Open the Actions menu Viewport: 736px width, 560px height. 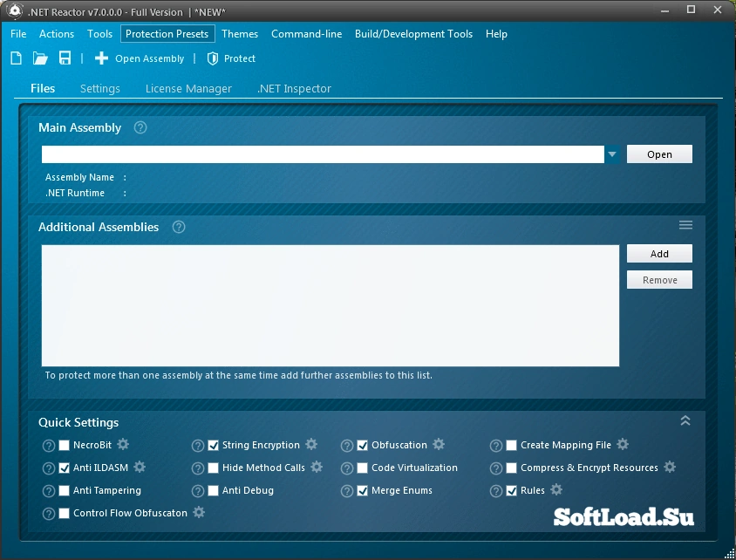click(x=57, y=34)
